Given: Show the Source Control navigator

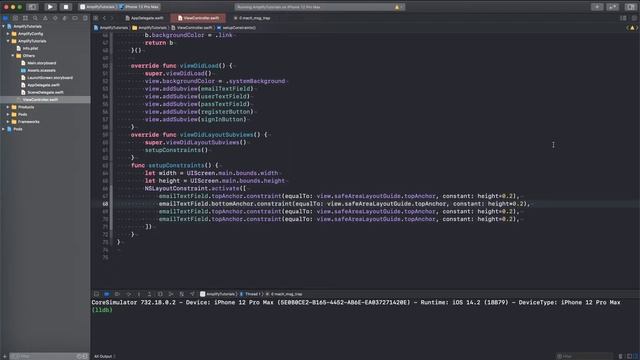Looking at the screenshot, I should 15,18.
